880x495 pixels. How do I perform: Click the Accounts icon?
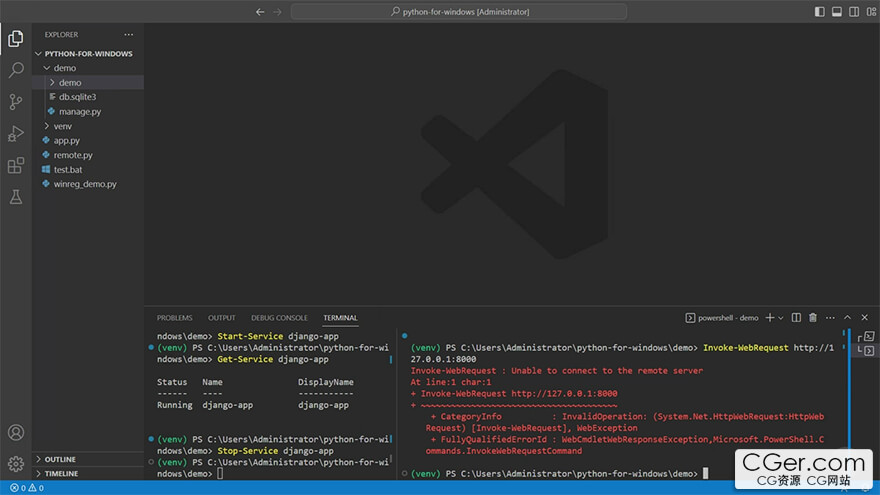coord(16,433)
